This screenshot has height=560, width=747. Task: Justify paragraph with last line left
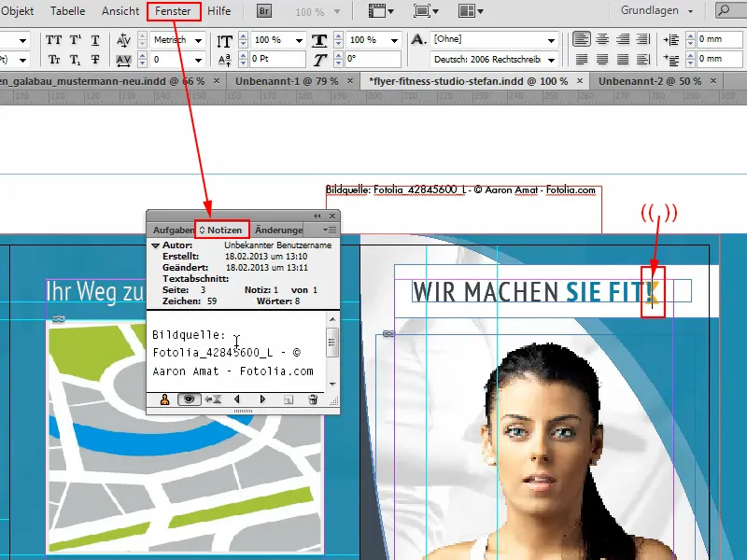(581, 59)
